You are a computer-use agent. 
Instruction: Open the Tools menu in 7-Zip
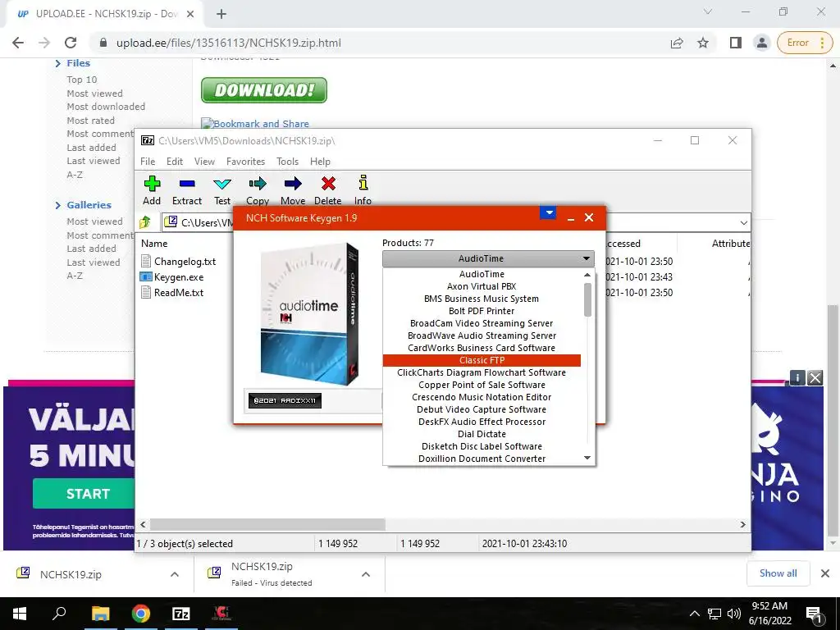[288, 162]
